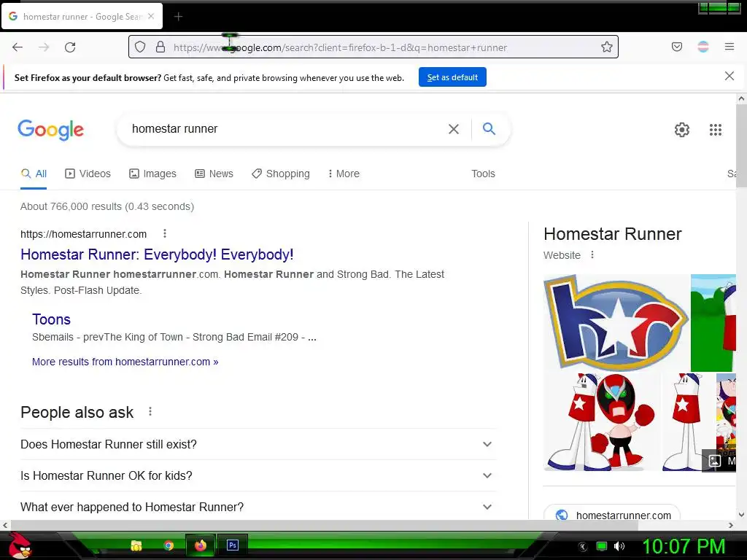Open options dots beside homestarrunner.com URL

pyautogui.click(x=165, y=233)
